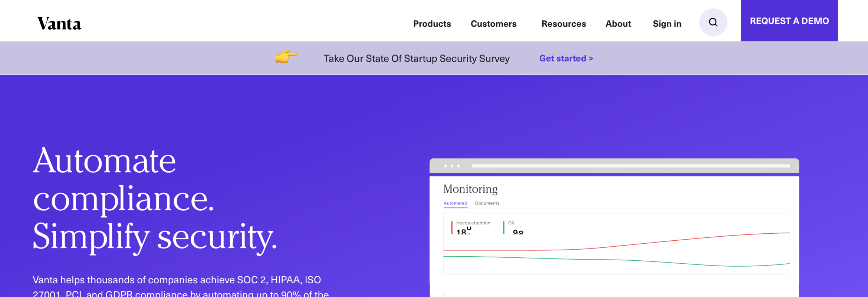The width and height of the screenshot is (868, 297).
Task: Open the Customers menu
Action: point(493,24)
